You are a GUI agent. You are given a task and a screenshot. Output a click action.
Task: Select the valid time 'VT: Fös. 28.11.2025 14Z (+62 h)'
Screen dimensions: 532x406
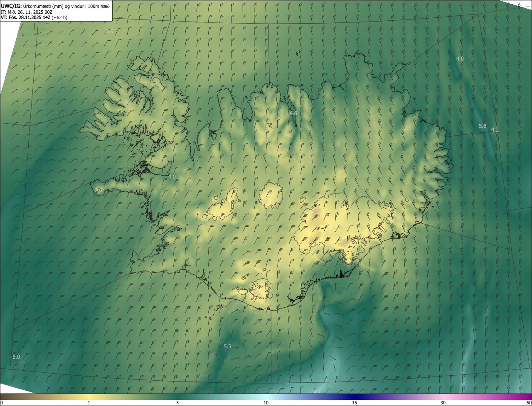click(34, 17)
